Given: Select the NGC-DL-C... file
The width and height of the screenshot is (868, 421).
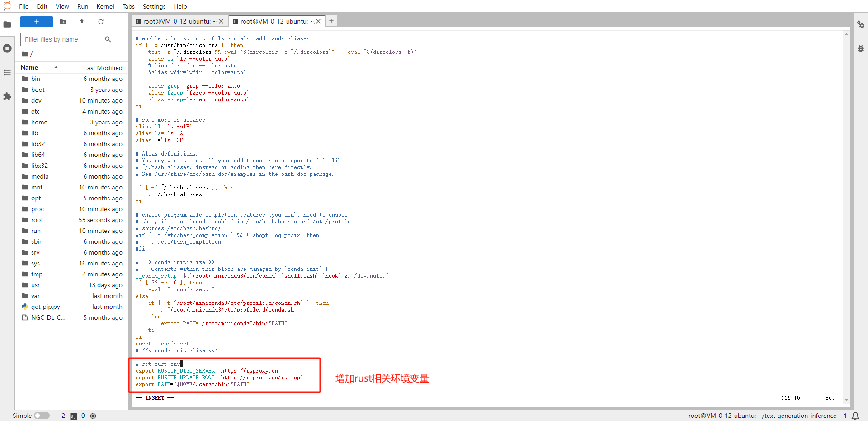Looking at the screenshot, I should (x=72, y=317).
